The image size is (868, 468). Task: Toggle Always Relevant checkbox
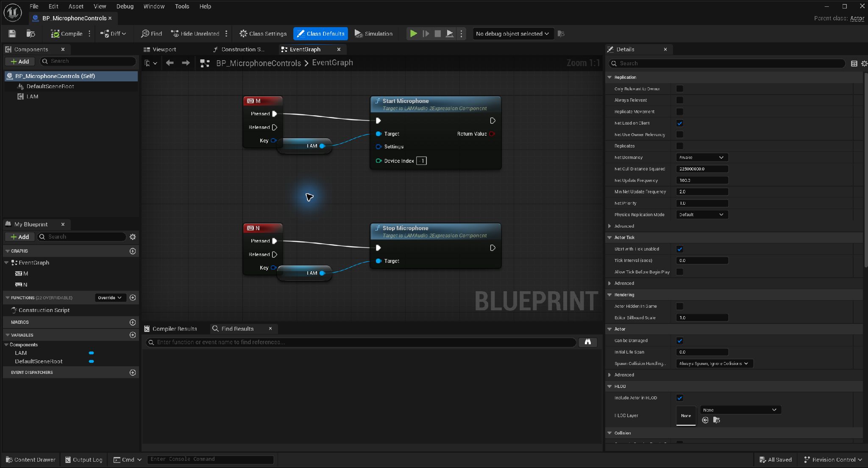pyautogui.click(x=680, y=100)
